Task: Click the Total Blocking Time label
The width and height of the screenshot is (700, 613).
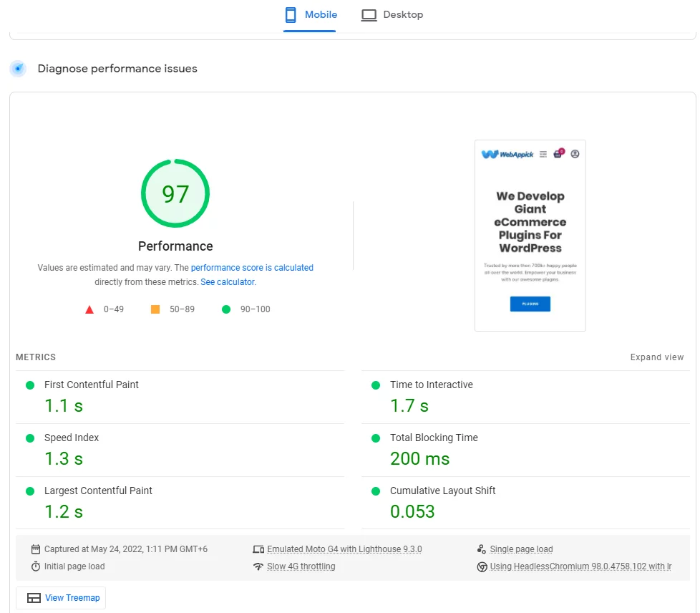Action: [434, 438]
